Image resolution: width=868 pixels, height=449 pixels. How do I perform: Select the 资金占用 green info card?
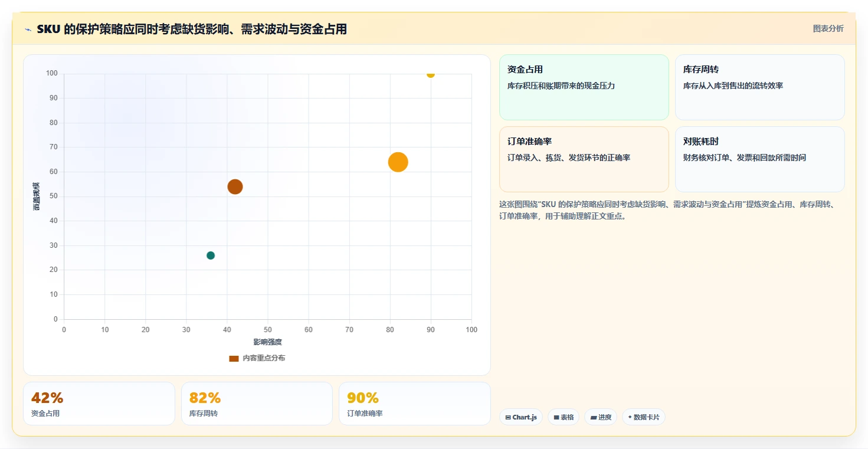[x=584, y=87]
